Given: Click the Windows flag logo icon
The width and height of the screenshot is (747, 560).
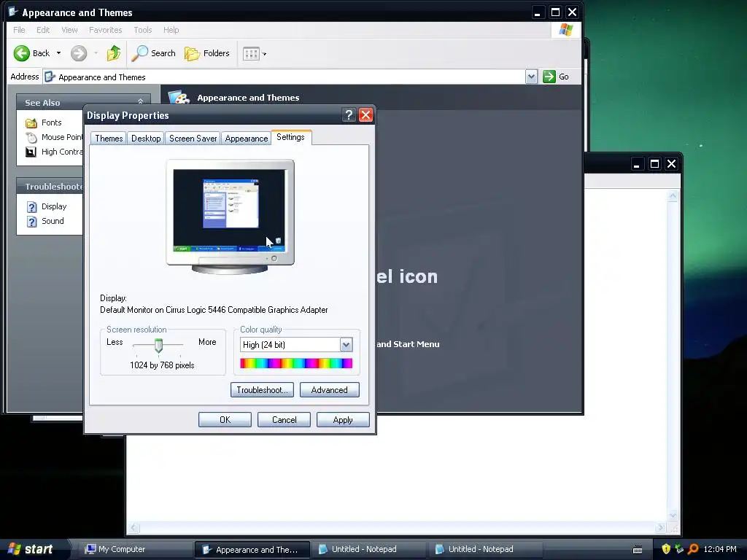Looking at the screenshot, I should point(566,29).
